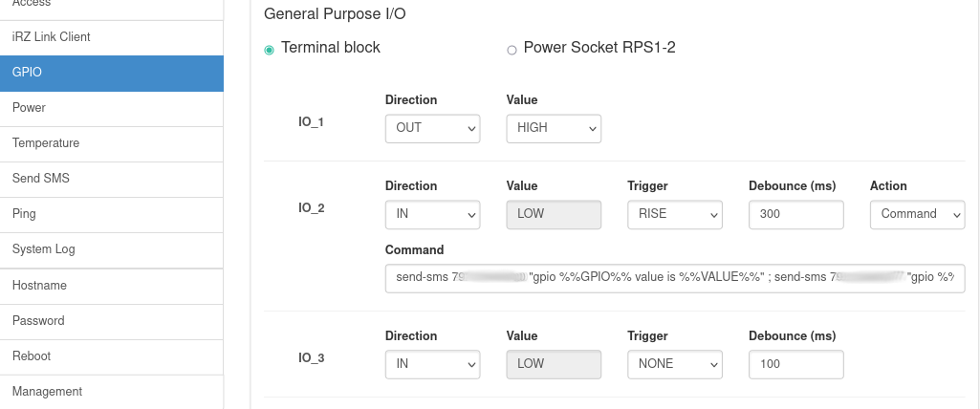Select the Power Socket RPS1-2 option
This screenshot has width=980, height=409.
[512, 50]
